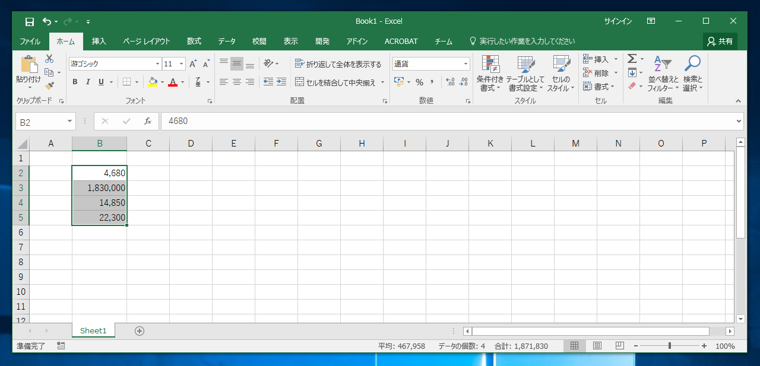The width and height of the screenshot is (760, 366).
Task: Click the Find and Select magnifier icon
Action: [693, 64]
